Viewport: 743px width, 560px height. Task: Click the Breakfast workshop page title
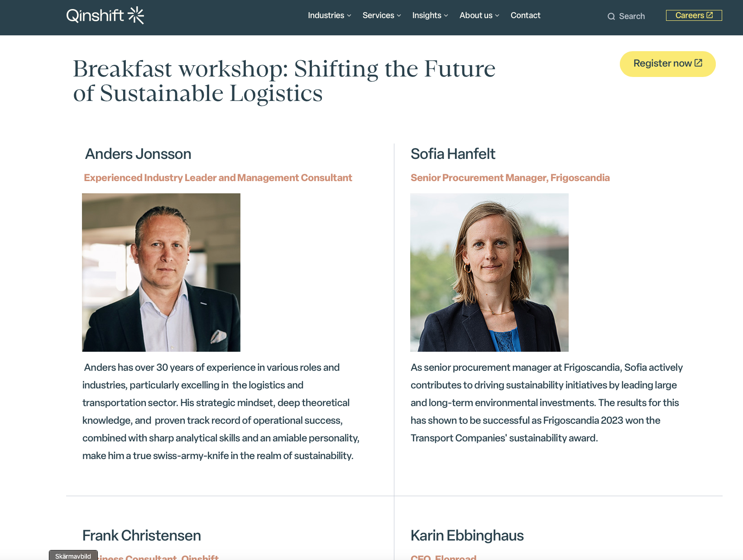pos(284,81)
